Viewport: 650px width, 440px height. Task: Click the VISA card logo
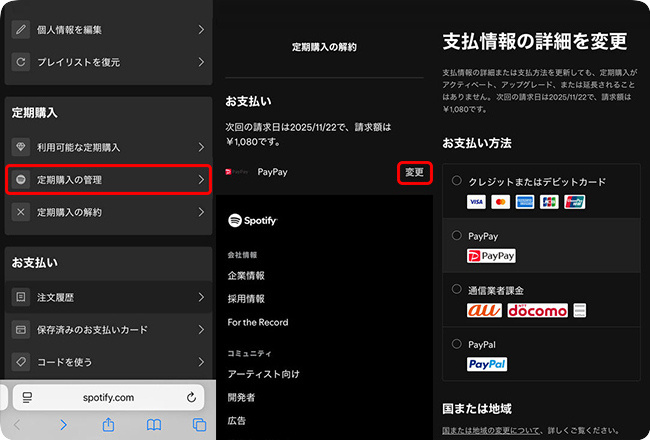click(476, 202)
